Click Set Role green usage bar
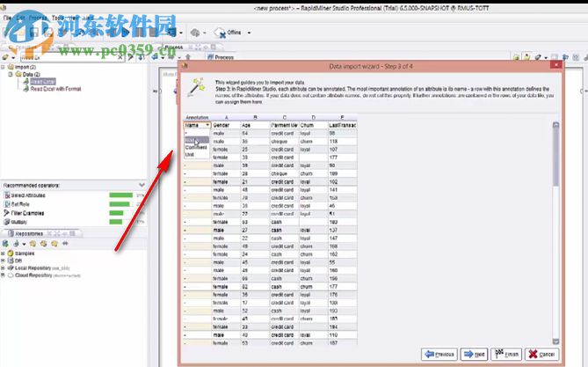 click(x=120, y=204)
